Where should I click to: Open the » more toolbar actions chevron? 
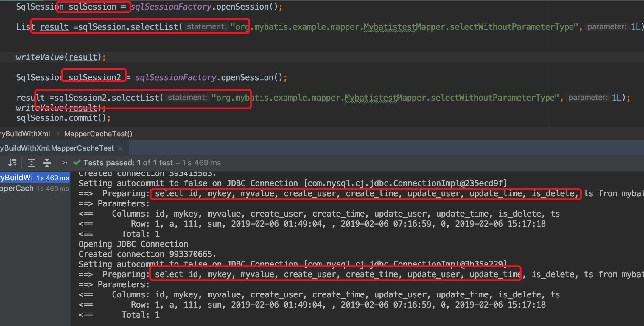tap(65, 163)
